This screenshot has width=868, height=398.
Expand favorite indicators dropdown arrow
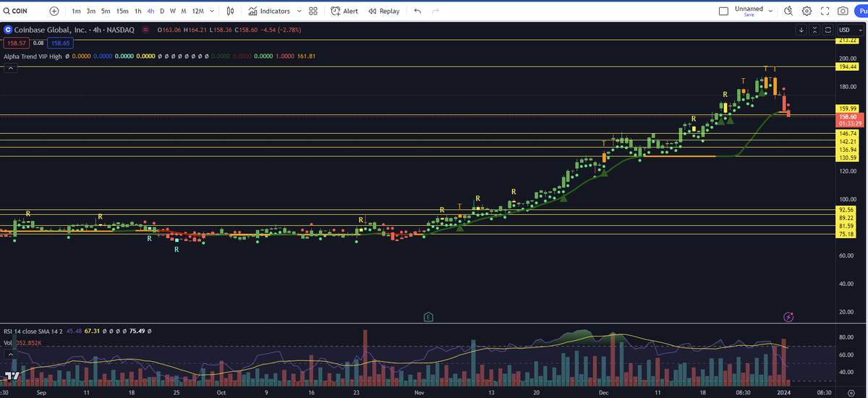[x=298, y=11]
